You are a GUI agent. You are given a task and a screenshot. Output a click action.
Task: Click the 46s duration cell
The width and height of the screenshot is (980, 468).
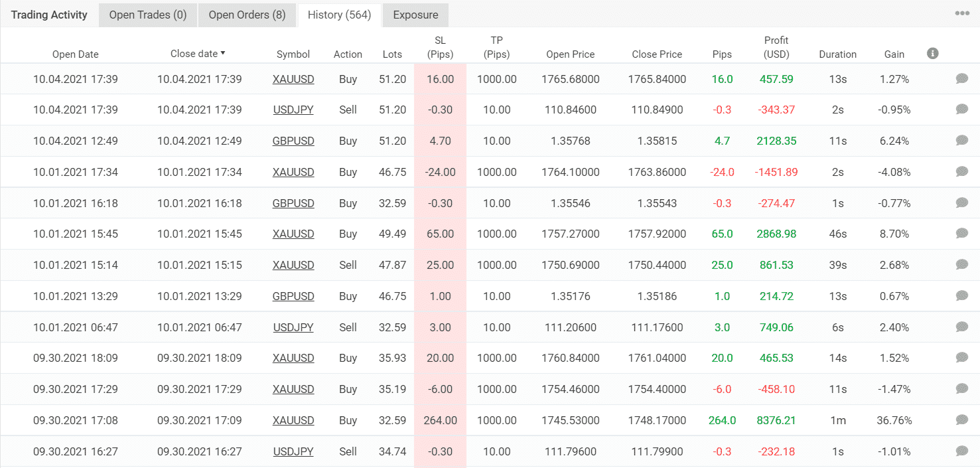(x=837, y=234)
